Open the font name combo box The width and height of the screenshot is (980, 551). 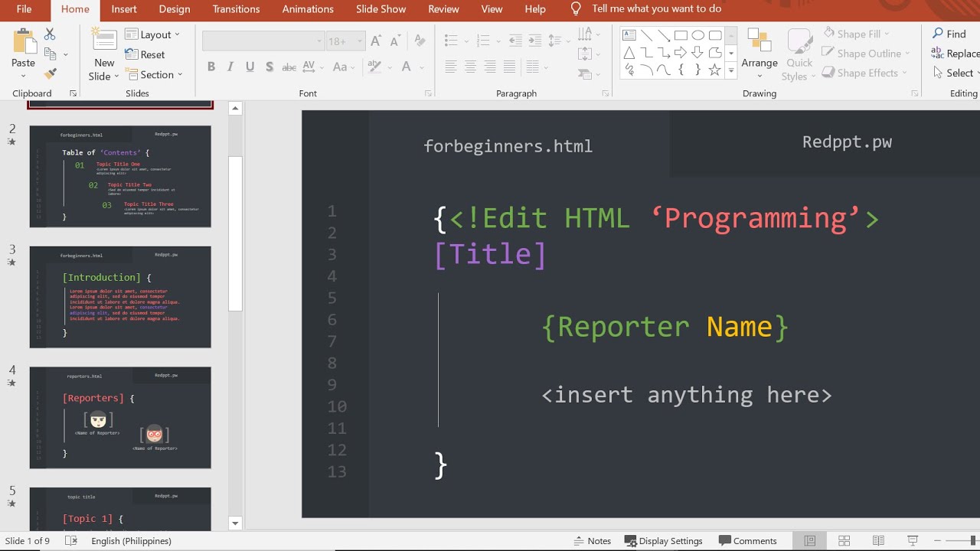(263, 41)
